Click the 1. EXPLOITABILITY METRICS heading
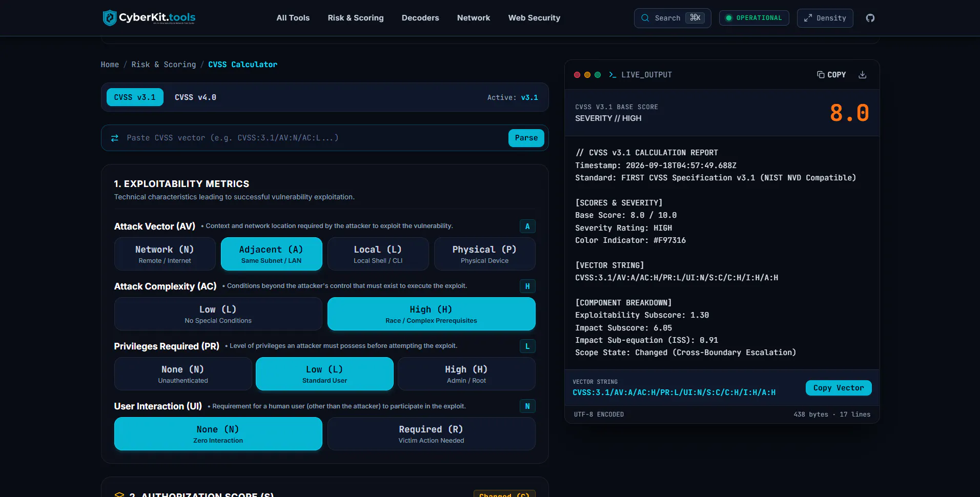The width and height of the screenshot is (980, 497). click(x=181, y=184)
